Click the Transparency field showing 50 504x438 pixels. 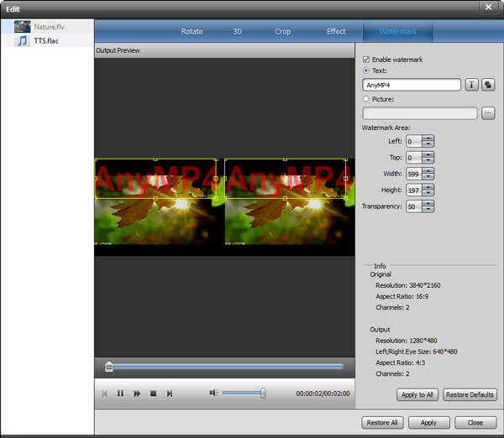click(414, 206)
